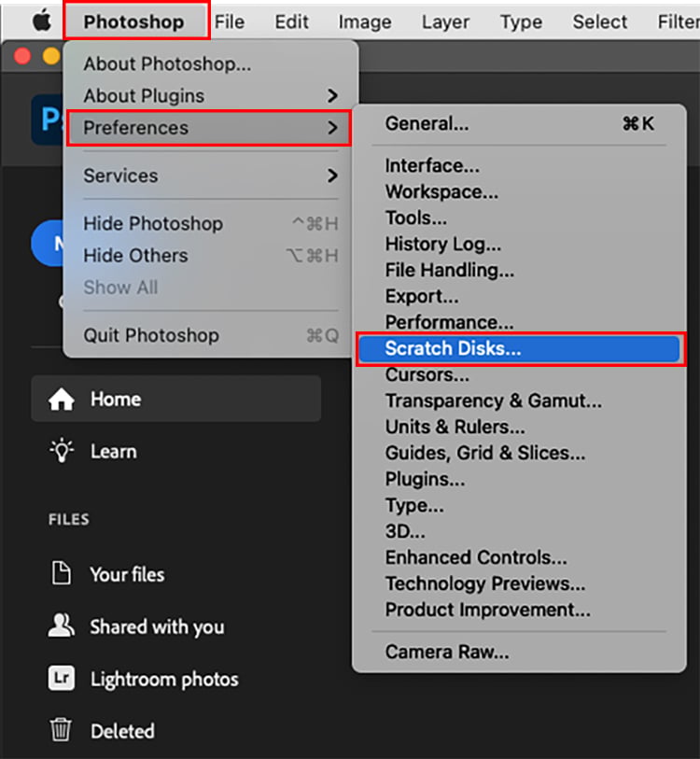Click the Home house icon
The image size is (700, 759).
(x=62, y=400)
